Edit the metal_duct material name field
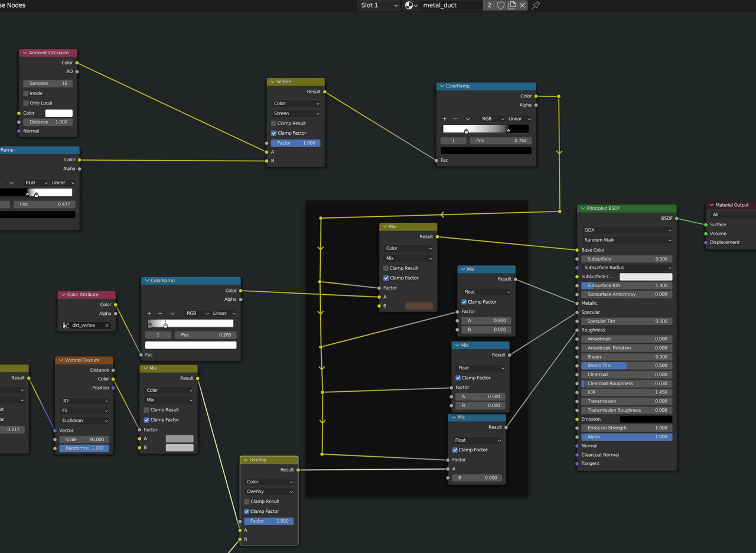756x553 pixels. [451, 5]
